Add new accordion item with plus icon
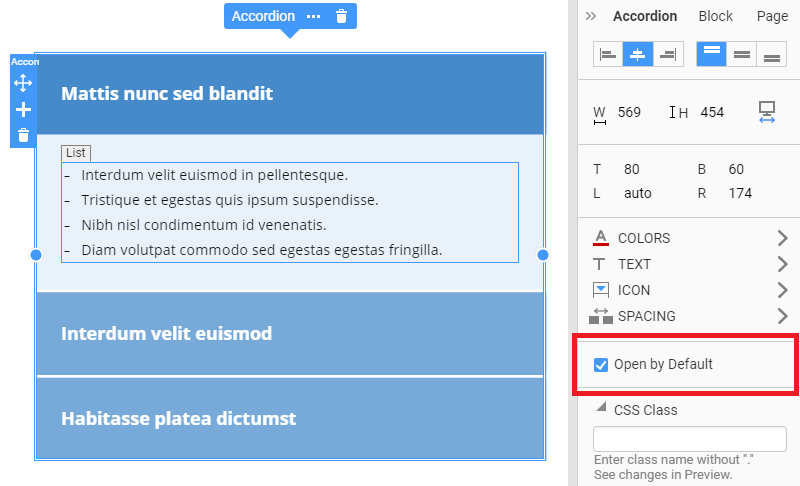This screenshot has height=486, width=800. point(23,109)
